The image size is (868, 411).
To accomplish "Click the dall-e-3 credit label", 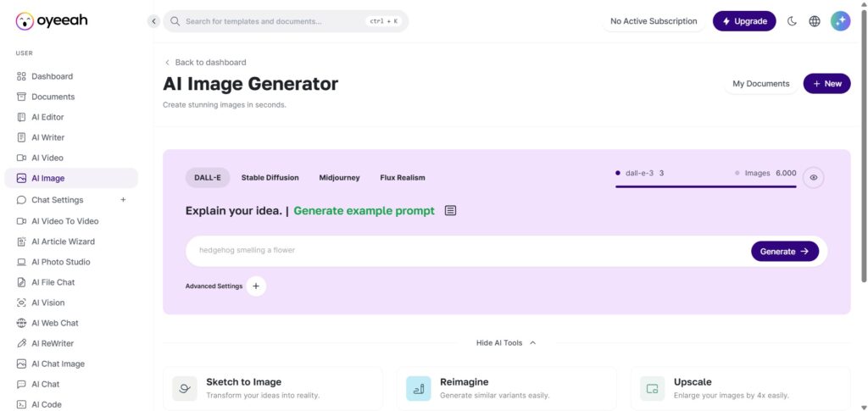I will (x=639, y=173).
